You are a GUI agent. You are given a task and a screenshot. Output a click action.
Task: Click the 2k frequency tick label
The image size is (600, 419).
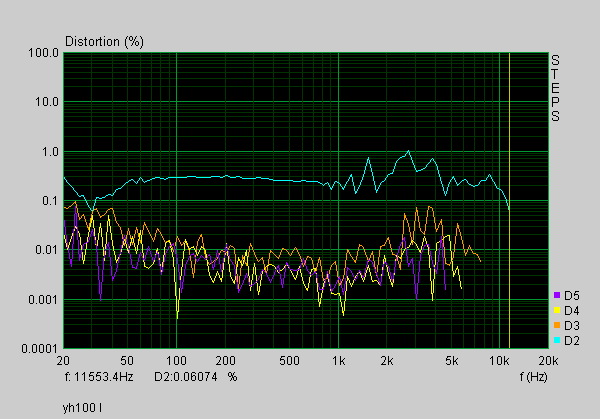coord(387,361)
